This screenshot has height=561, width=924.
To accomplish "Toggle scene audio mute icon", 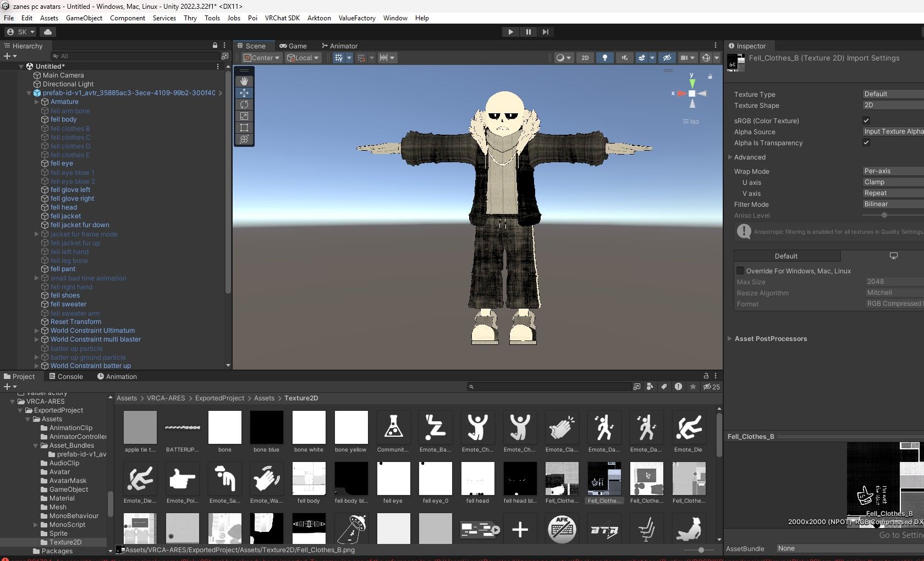I will click(625, 58).
